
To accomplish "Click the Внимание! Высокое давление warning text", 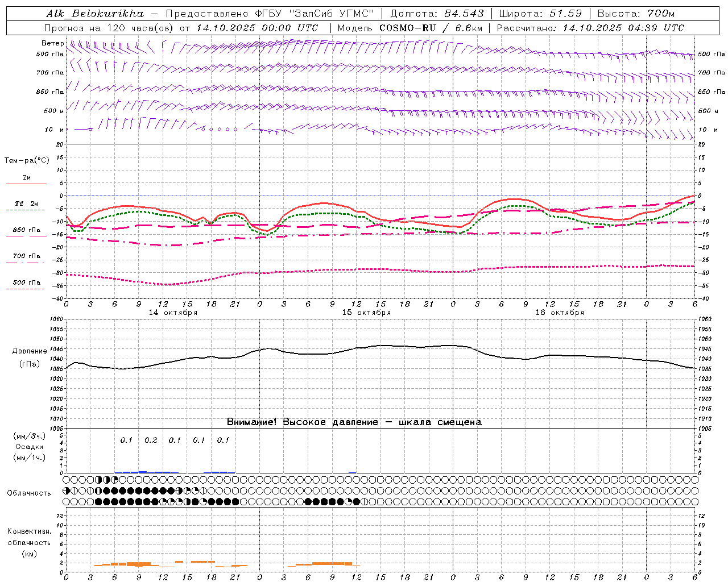I will point(354,422).
